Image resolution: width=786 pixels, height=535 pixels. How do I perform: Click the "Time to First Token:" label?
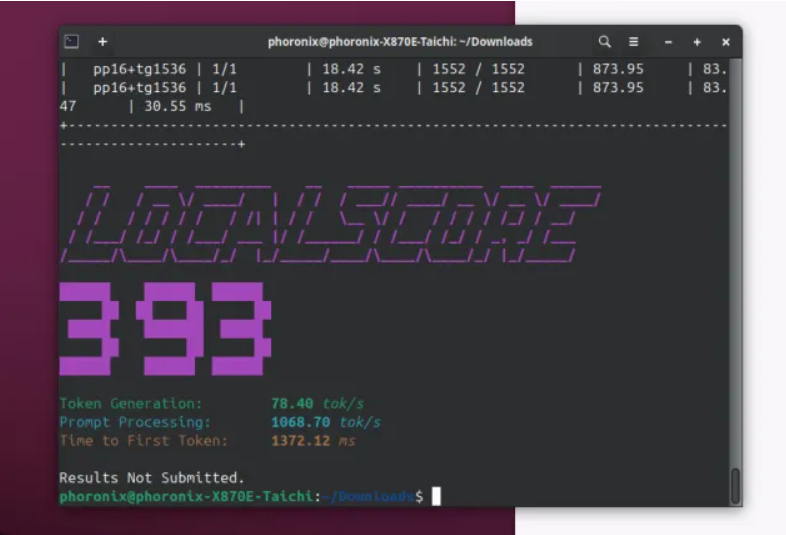(x=143, y=440)
